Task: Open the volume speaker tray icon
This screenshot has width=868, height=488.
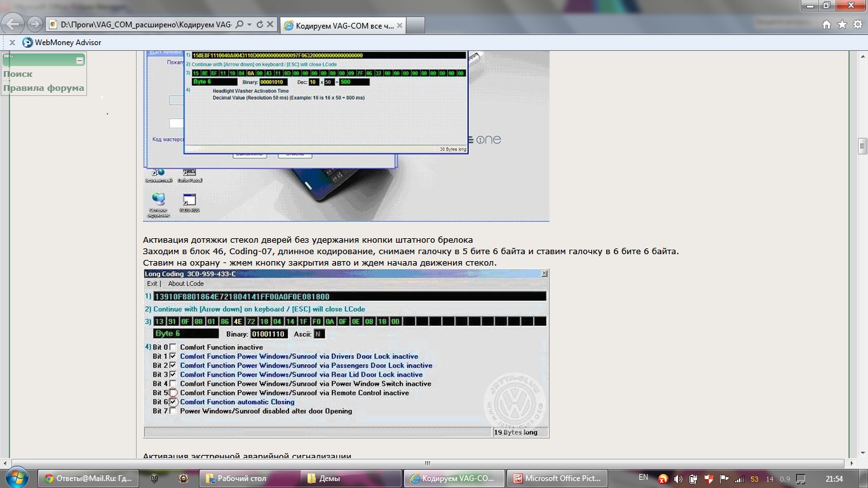Action: click(677, 478)
